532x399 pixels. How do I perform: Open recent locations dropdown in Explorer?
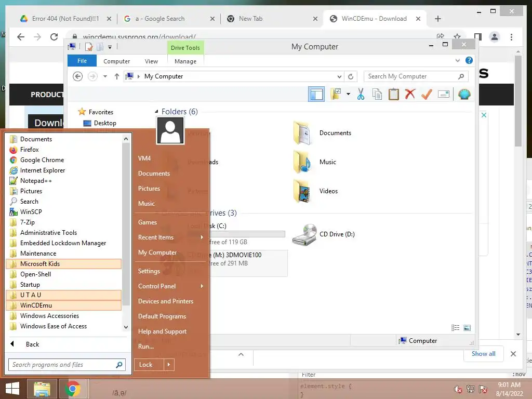105,76
